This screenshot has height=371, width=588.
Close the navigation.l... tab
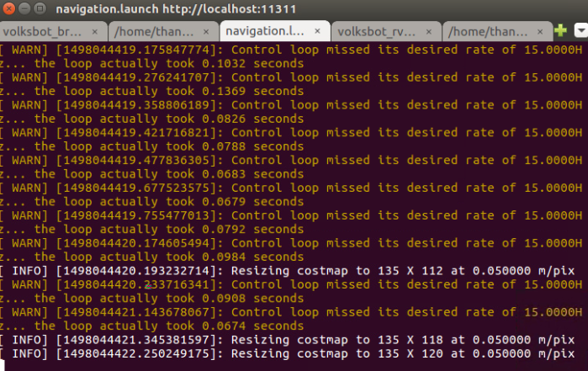coord(317,32)
